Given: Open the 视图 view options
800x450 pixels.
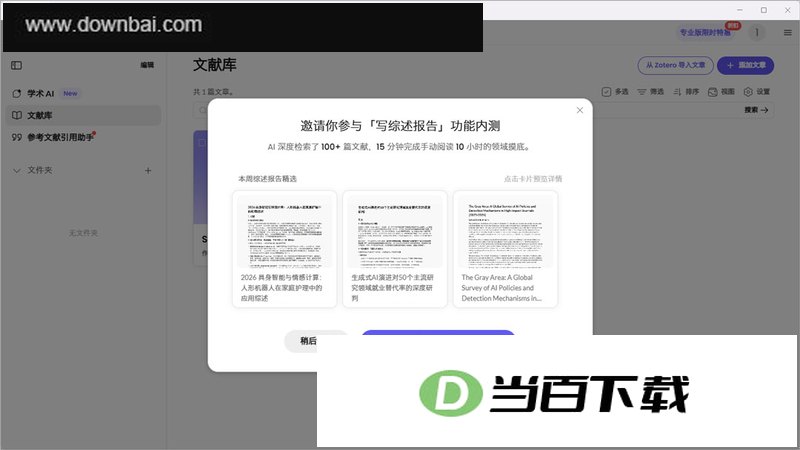Looking at the screenshot, I should tap(721, 92).
